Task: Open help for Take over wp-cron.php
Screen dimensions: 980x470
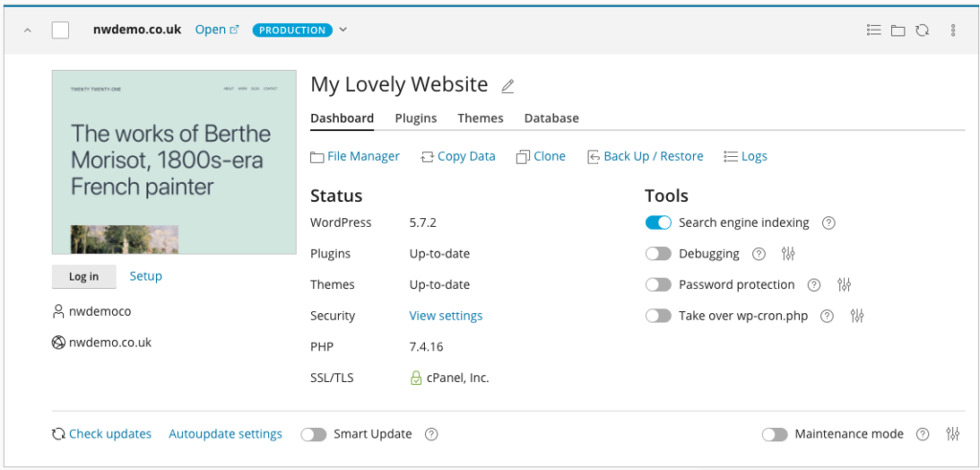Action: tap(827, 316)
